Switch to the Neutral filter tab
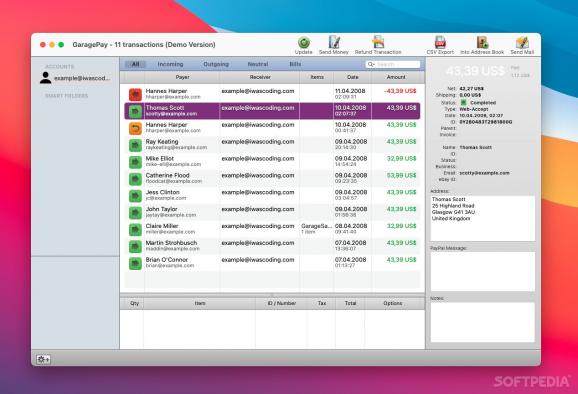The height and width of the screenshot is (394, 578). 258,64
